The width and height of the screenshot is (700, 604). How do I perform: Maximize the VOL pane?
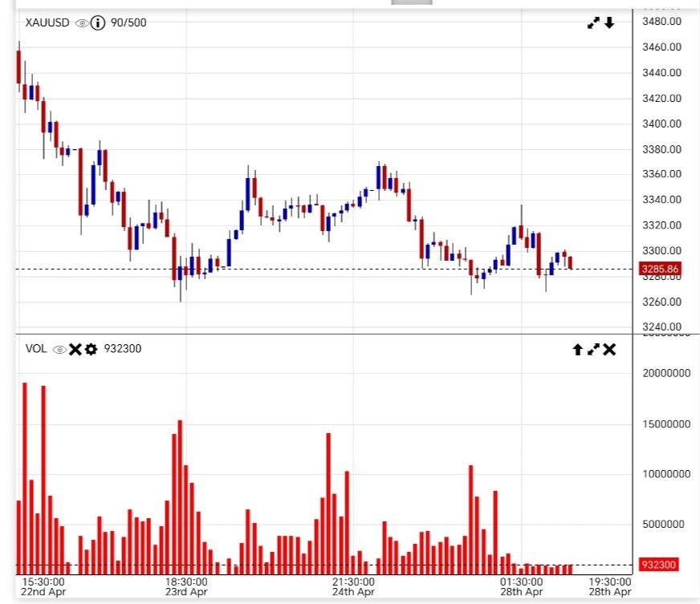point(593,349)
